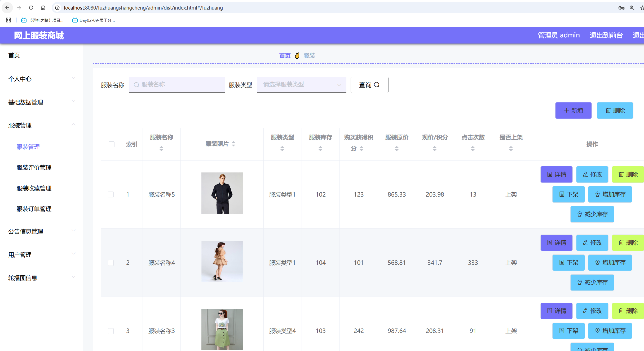
Task: Open 服装订单管理 from the sidebar
Action: pyautogui.click(x=34, y=209)
